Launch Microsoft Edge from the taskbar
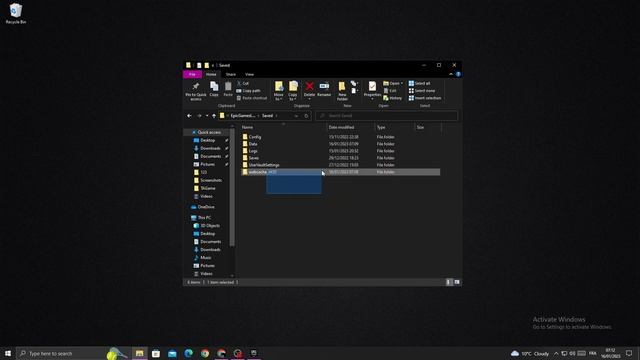Screen dimensions: 640x360 pos(189,353)
